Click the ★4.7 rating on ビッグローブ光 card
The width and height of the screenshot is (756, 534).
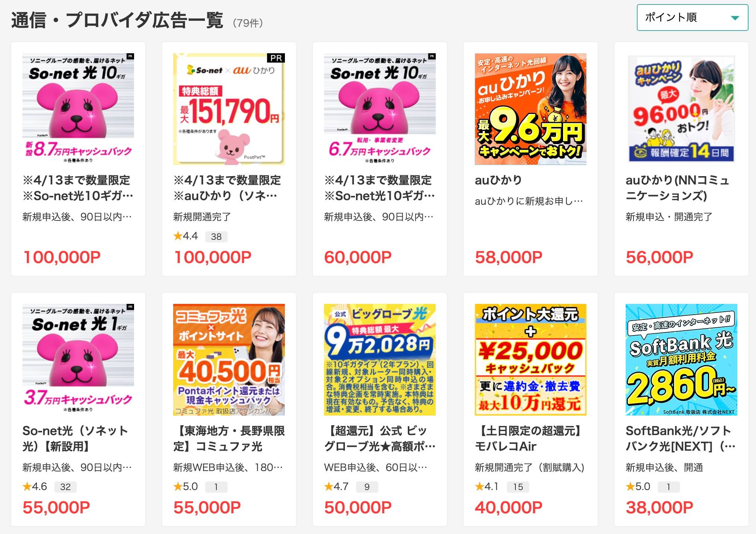(x=337, y=486)
